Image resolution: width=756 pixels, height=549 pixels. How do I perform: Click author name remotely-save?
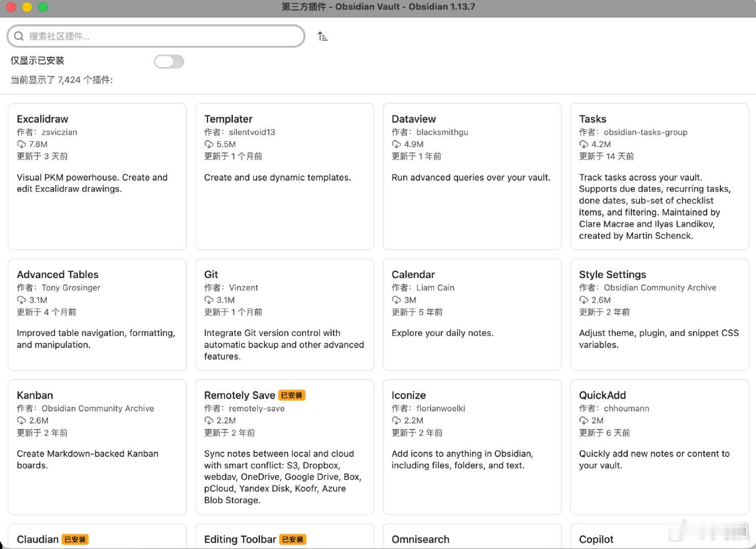click(257, 408)
